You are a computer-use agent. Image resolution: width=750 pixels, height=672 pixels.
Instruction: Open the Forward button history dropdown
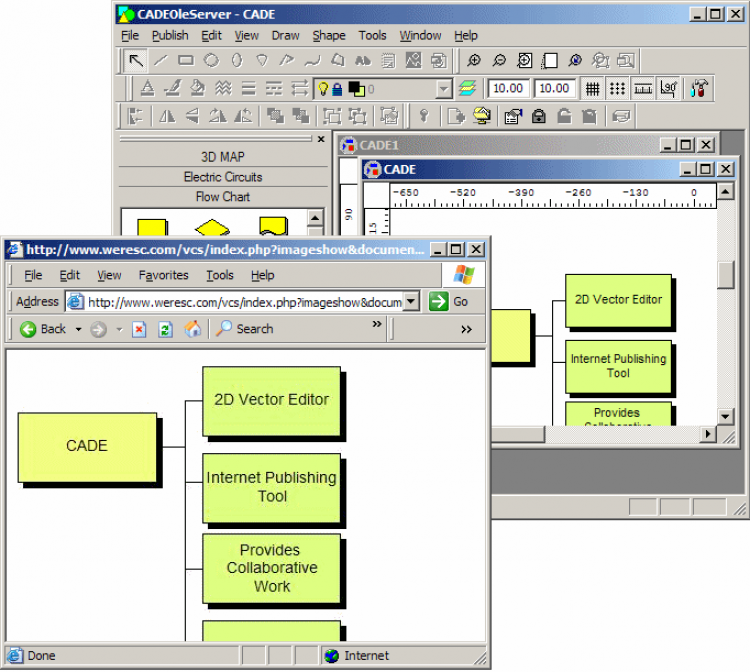pos(120,330)
